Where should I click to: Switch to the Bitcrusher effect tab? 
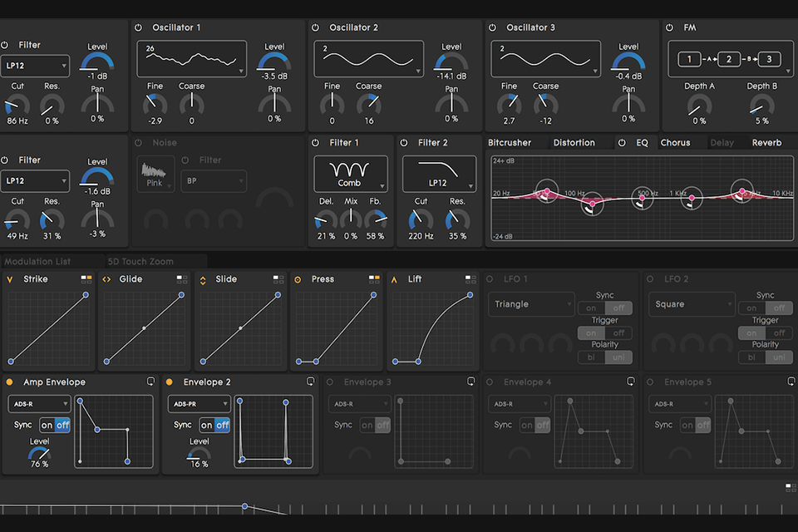tap(510, 142)
